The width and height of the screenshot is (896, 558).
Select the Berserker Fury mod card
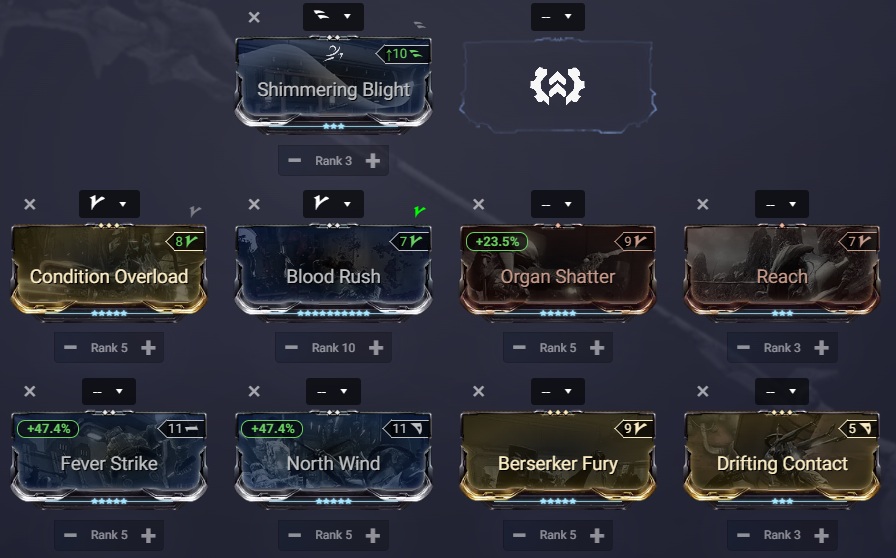558,459
